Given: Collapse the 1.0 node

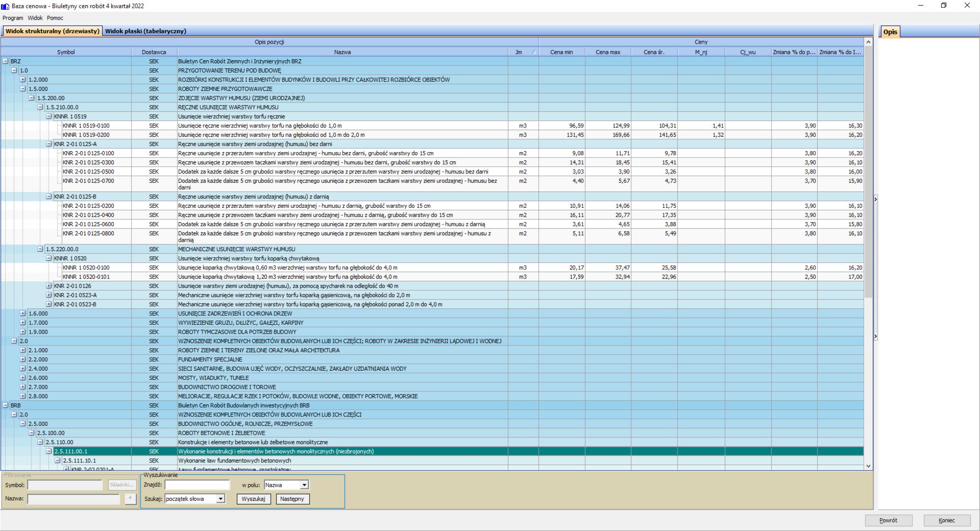Looking at the screenshot, I should click(x=14, y=70).
